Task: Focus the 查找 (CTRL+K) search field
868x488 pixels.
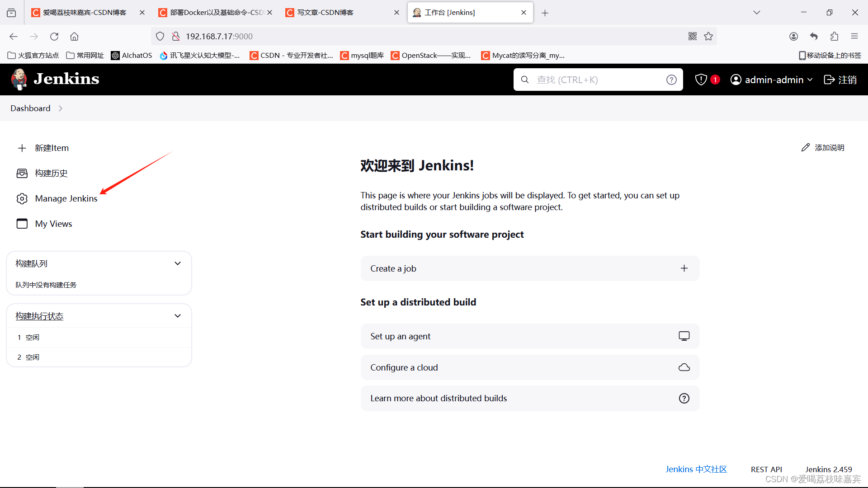Action: click(x=598, y=80)
